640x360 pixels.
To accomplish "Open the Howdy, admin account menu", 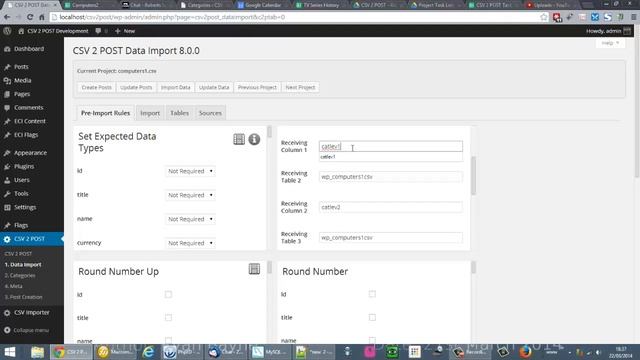I will tap(608, 31).
